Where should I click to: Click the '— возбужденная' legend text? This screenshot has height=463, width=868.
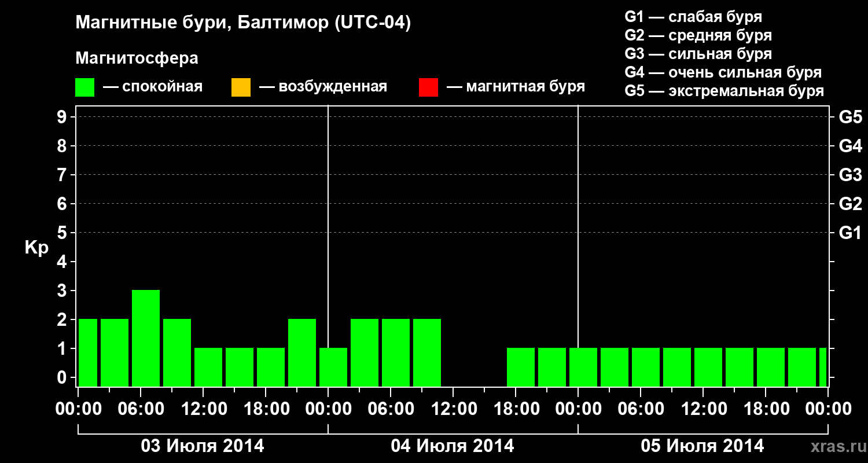pos(323,87)
